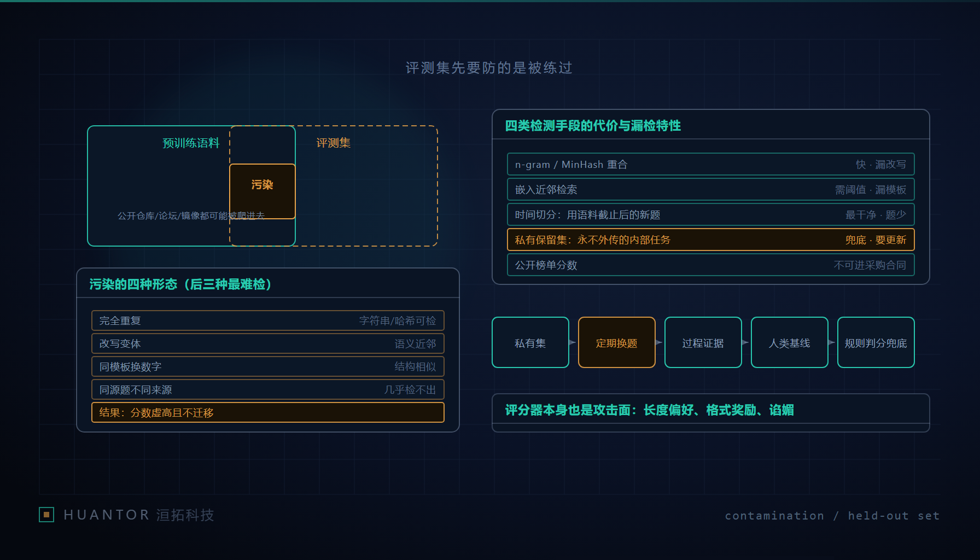The image size is (980, 560).
Task: Select the 改写变体 row
Action: coord(268,343)
